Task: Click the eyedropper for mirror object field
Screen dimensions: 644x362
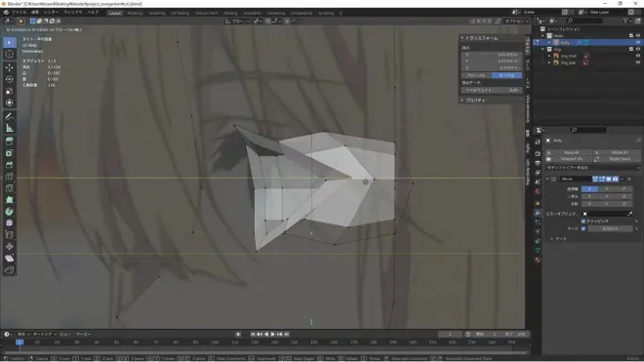Action: point(629,214)
